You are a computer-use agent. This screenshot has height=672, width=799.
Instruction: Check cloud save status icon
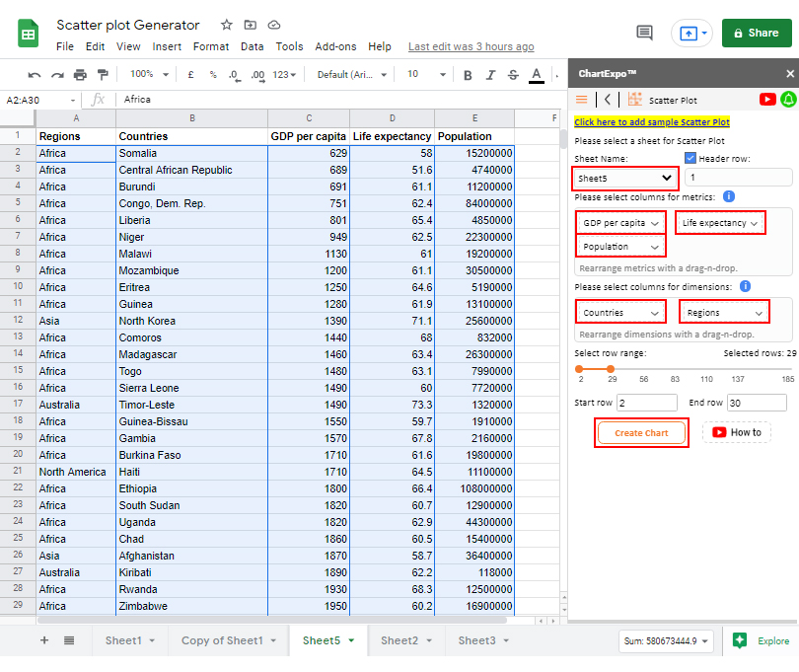(274, 25)
